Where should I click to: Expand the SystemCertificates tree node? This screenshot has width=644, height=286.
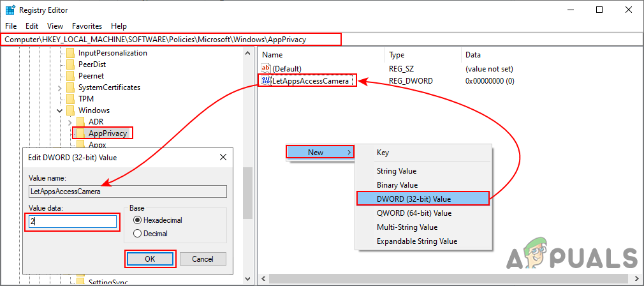pyautogui.click(x=59, y=87)
